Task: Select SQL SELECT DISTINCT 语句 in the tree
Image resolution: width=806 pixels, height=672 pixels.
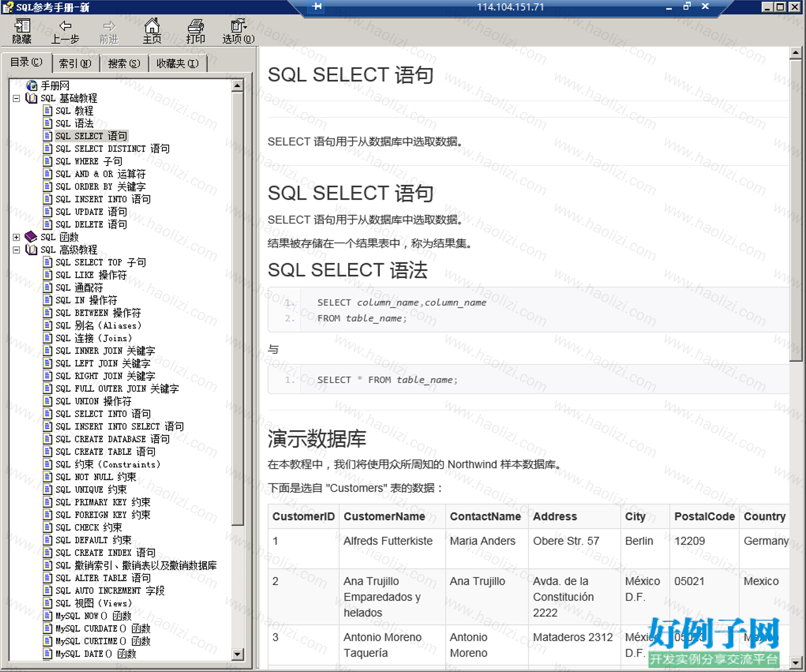Action: (112, 149)
